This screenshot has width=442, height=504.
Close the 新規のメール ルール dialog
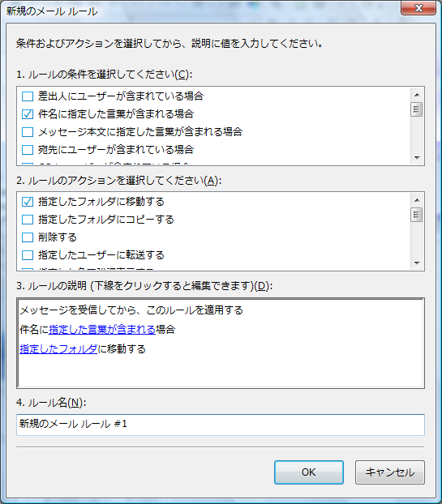418,8
